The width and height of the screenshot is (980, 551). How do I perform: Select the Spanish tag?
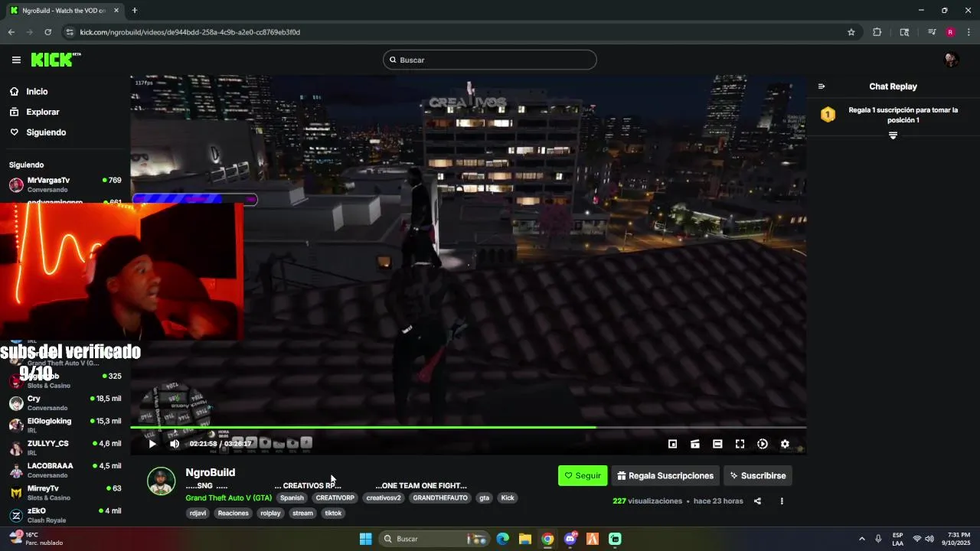292,497
